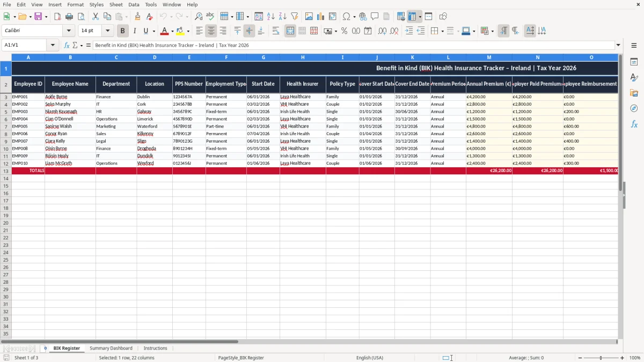The width and height of the screenshot is (644, 362).
Task: Increase cell indent
Action: click(x=409, y=31)
